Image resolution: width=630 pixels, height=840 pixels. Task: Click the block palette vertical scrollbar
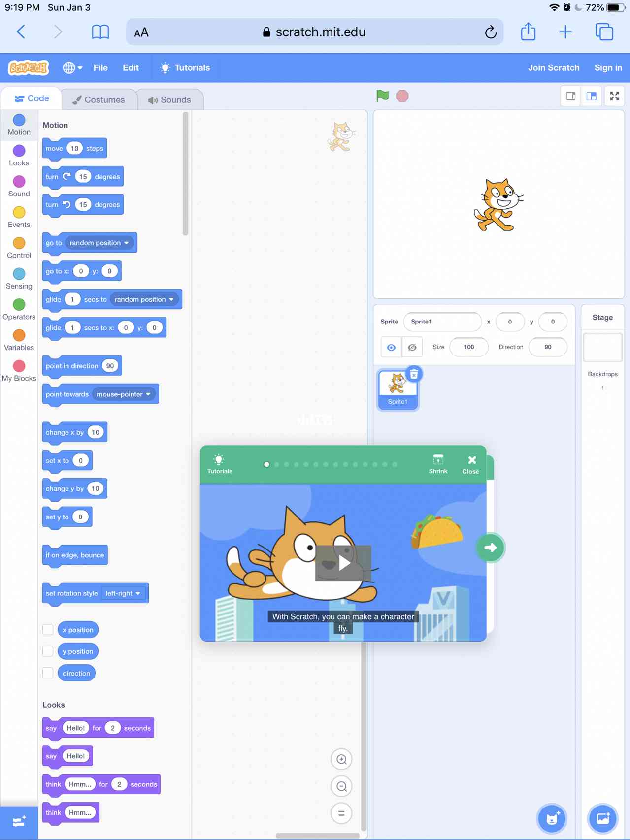coord(185,174)
